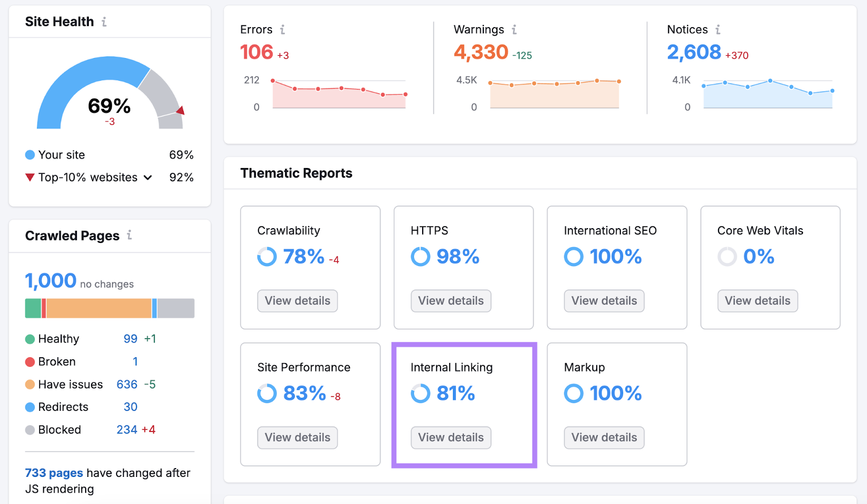Open the 99 Healthy pages count
Image resolution: width=867 pixels, height=504 pixels.
coord(131,339)
